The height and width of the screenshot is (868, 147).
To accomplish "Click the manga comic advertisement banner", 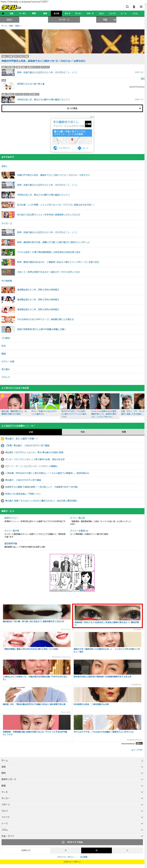I will click(x=72, y=573).
